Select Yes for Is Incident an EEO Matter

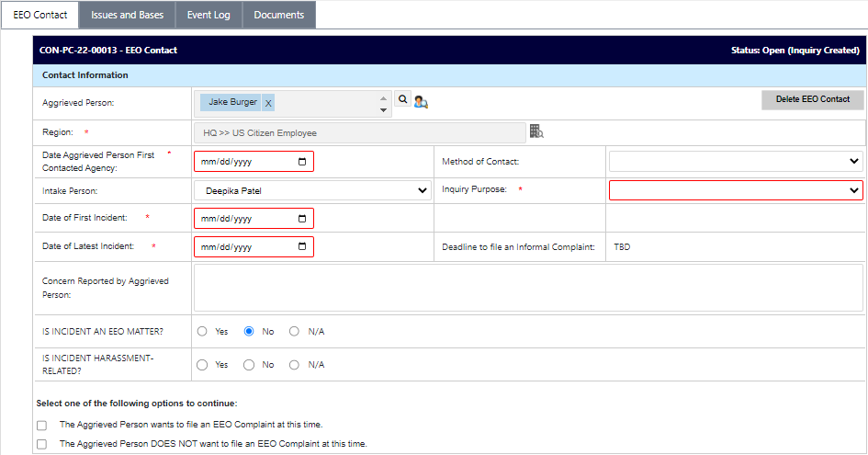(x=202, y=332)
